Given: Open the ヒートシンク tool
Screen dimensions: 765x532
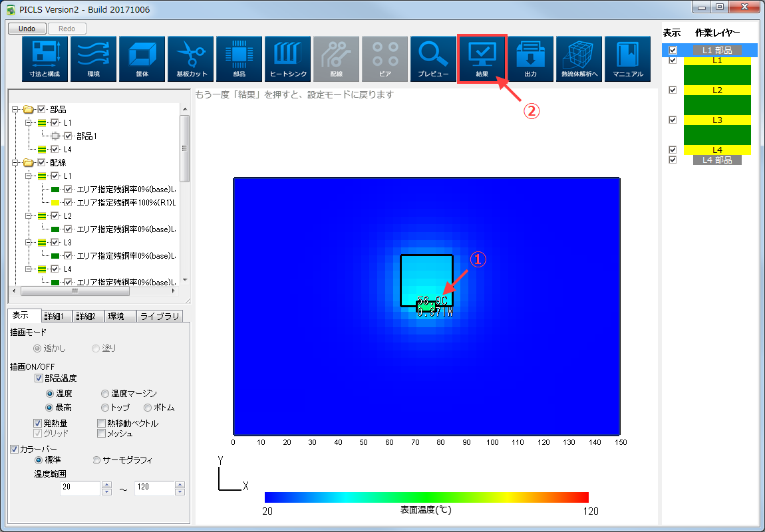Looking at the screenshot, I should click(x=288, y=59).
